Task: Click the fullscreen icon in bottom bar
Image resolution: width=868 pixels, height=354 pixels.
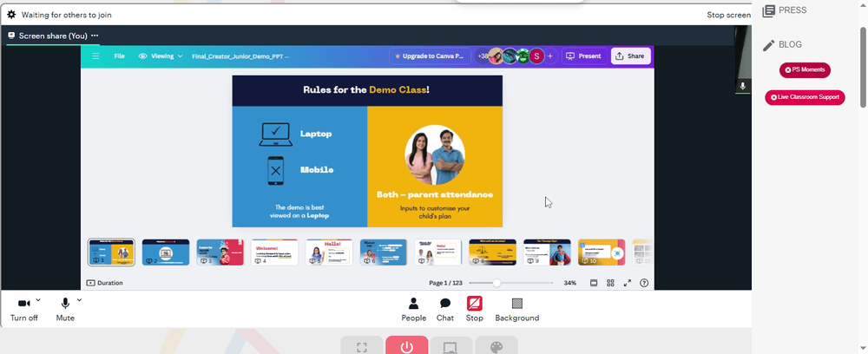Action: (362, 347)
